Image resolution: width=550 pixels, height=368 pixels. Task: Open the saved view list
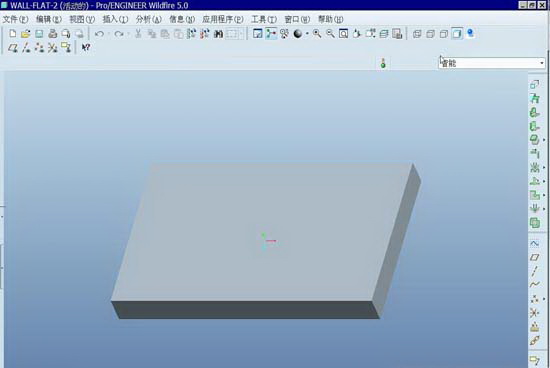370,34
